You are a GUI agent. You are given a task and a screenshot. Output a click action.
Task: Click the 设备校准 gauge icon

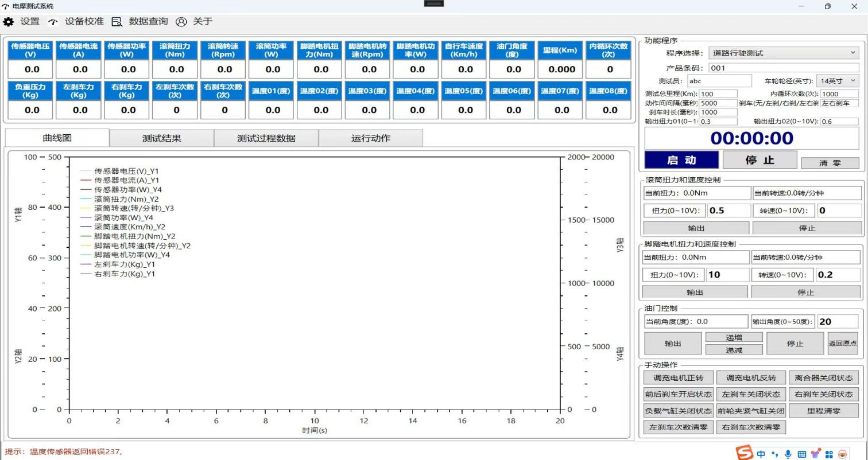[x=53, y=22]
